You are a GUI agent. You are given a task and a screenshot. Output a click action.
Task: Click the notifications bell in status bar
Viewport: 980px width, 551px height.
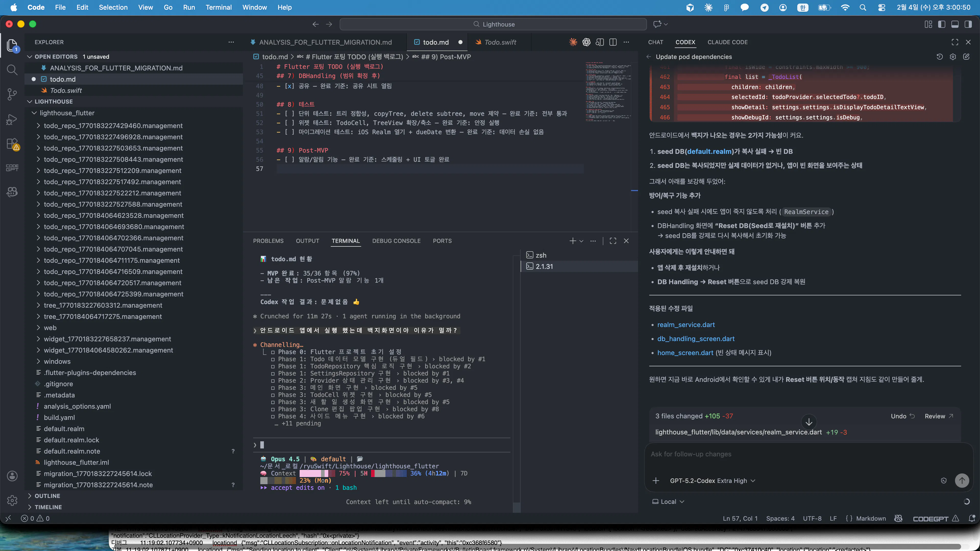972,518
